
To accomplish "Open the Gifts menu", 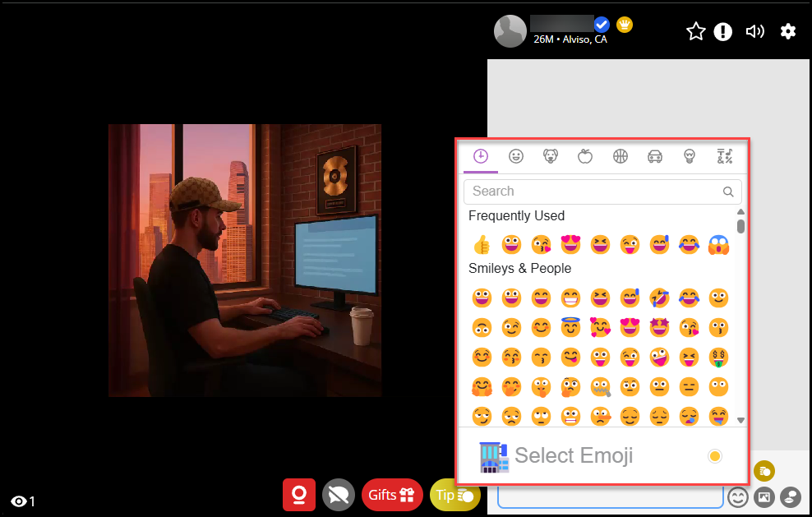I will tap(392, 496).
